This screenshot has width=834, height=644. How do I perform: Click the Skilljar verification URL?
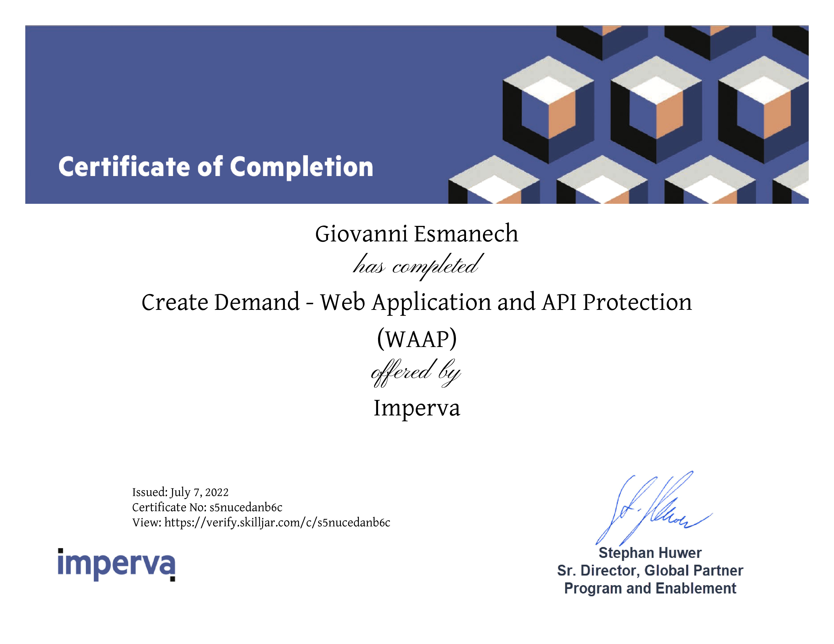(277, 522)
